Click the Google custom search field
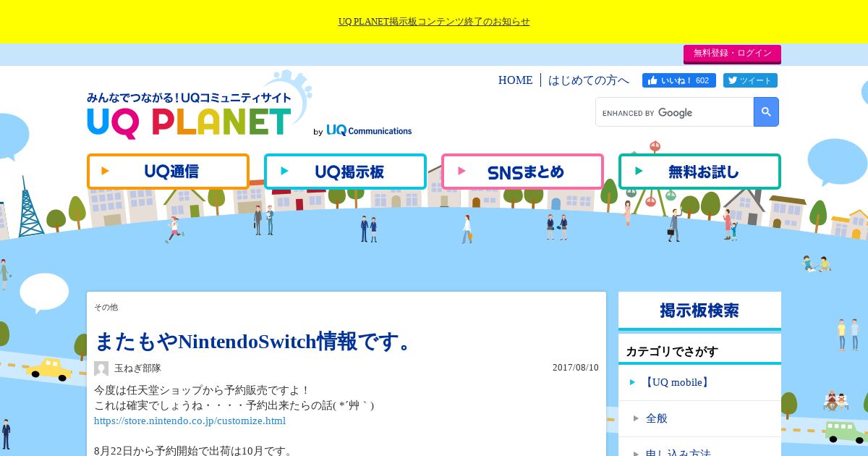The image size is (868, 456). click(675, 112)
